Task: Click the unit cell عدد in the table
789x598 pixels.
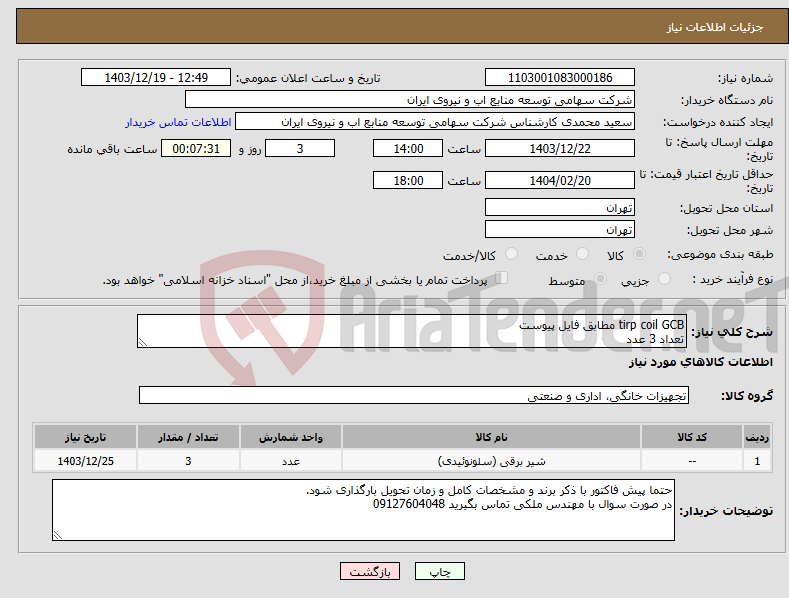Action: (x=291, y=461)
